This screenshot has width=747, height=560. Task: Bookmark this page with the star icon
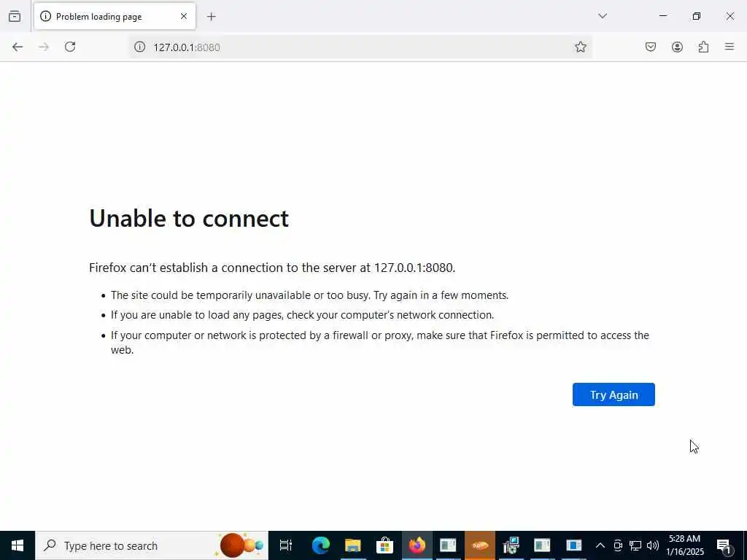580,47
